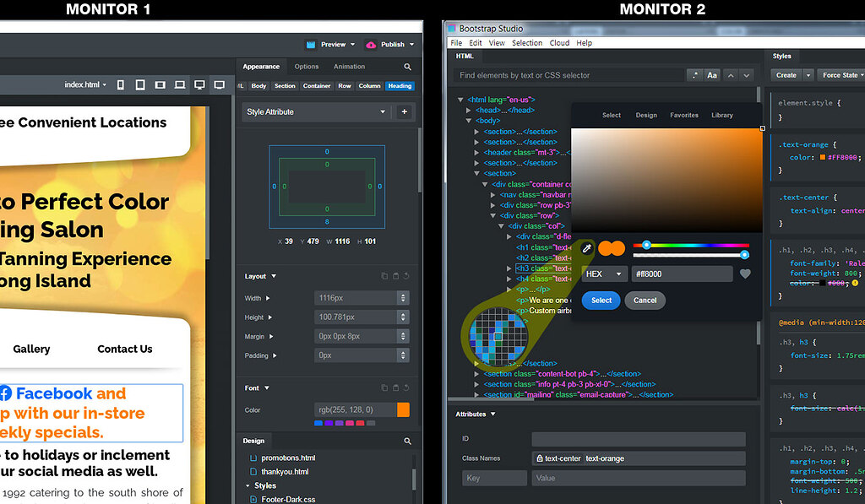Open search in the Appearance panel magnifier icon

(x=407, y=67)
